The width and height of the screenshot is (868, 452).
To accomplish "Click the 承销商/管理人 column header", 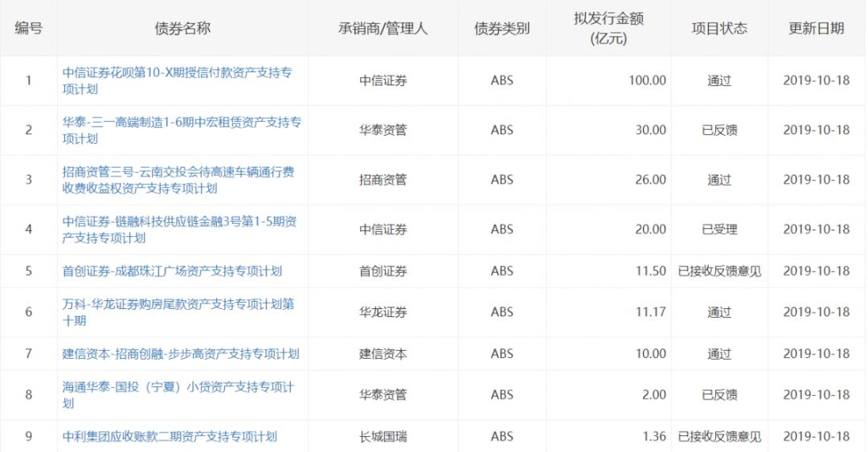I will click(383, 28).
